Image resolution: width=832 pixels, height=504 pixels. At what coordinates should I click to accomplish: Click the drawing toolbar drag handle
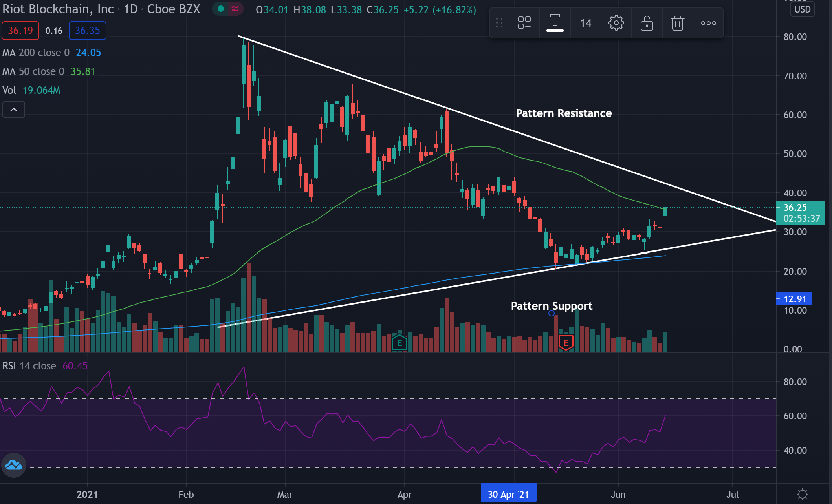pyautogui.click(x=499, y=23)
